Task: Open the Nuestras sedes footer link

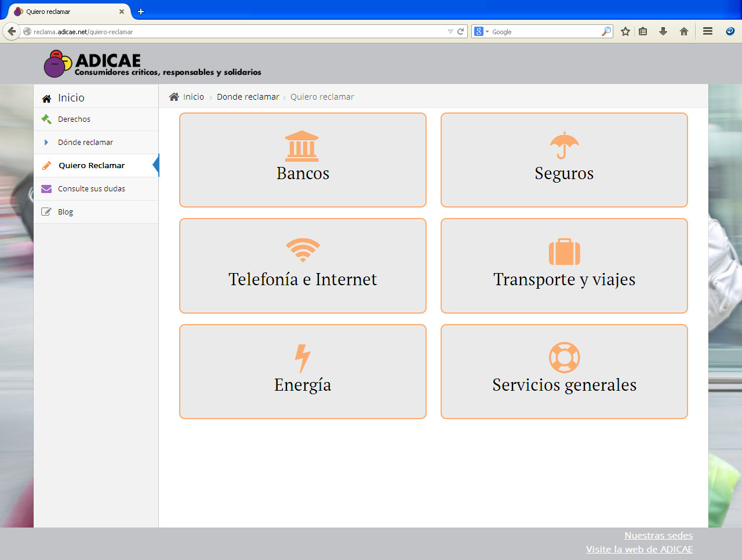Action: [x=659, y=535]
